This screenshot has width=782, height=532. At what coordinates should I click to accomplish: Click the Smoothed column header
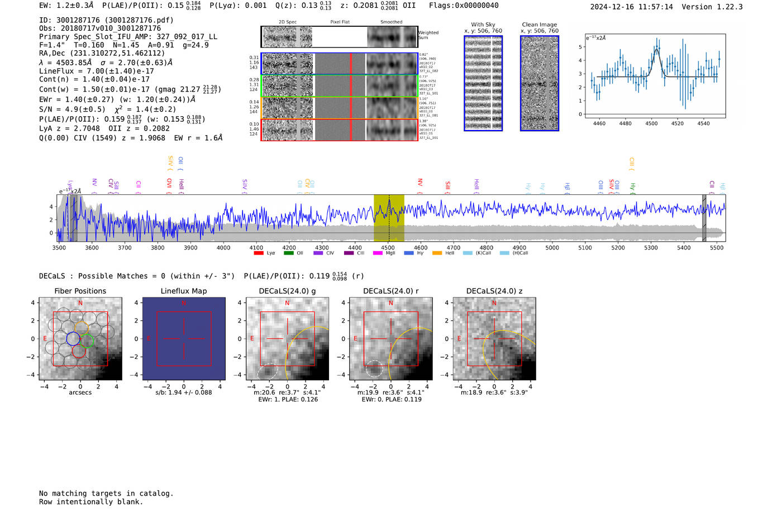point(392,22)
